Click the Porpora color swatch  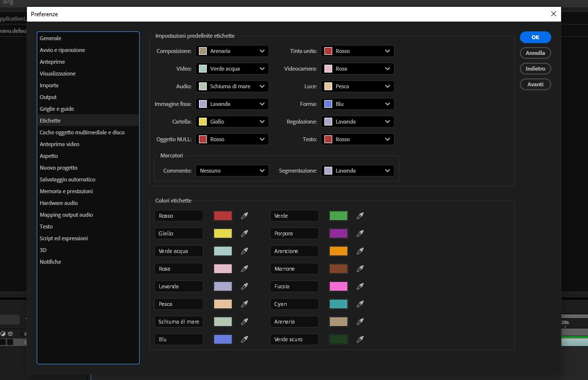pyautogui.click(x=339, y=233)
